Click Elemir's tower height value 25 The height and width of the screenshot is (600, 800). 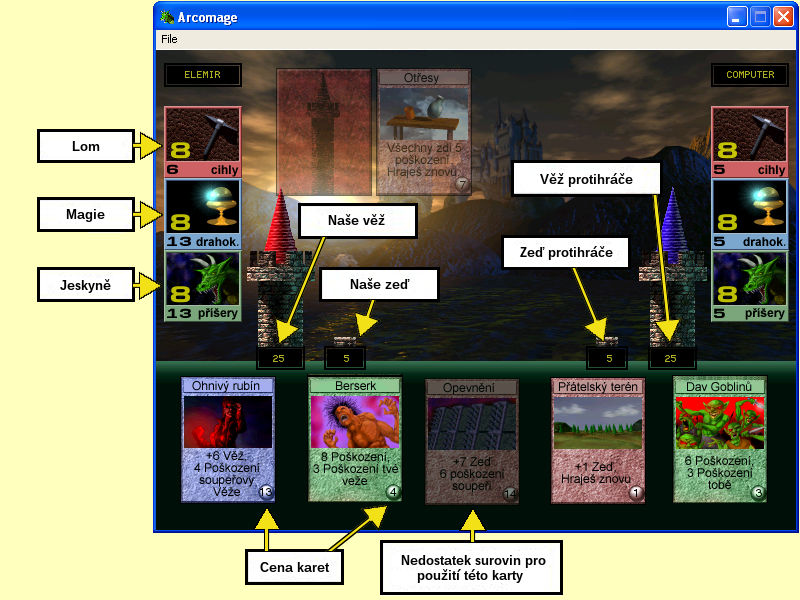279,358
